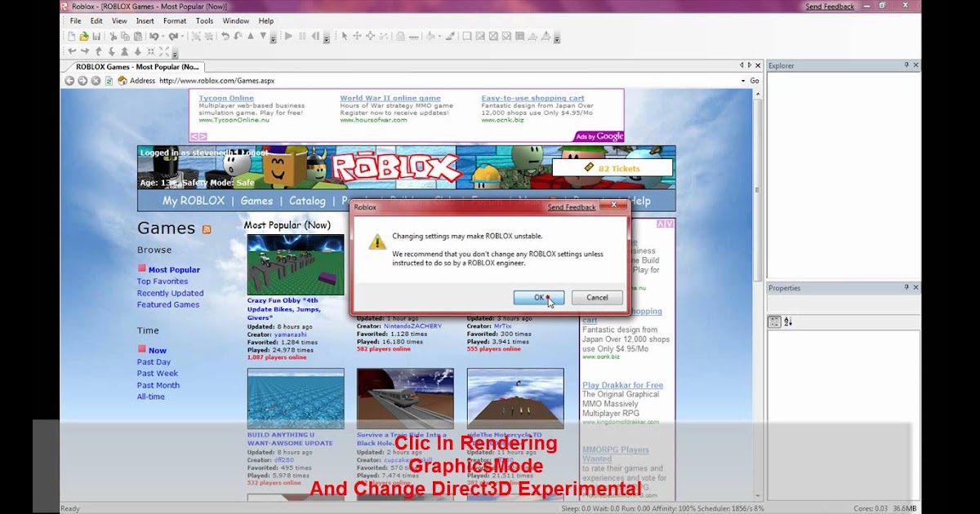Open the Fill color dropdown arrow
Screen dimensions: 980x514
coord(439,37)
